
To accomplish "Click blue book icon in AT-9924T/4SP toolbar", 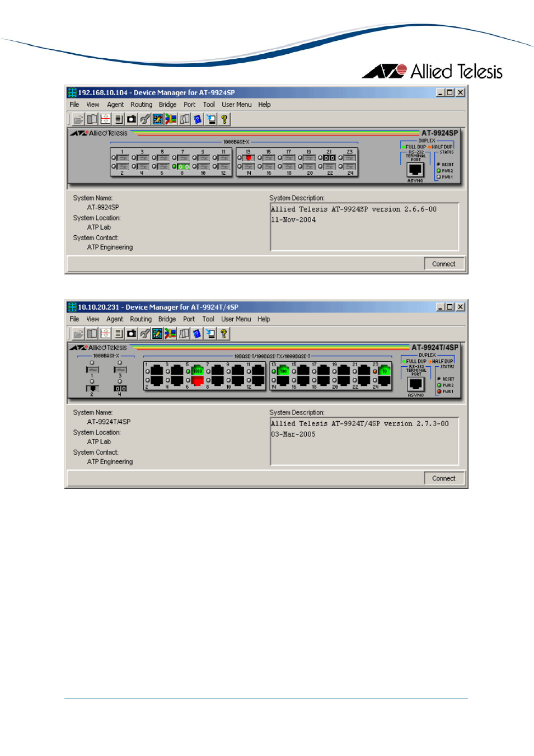I will (197, 334).
